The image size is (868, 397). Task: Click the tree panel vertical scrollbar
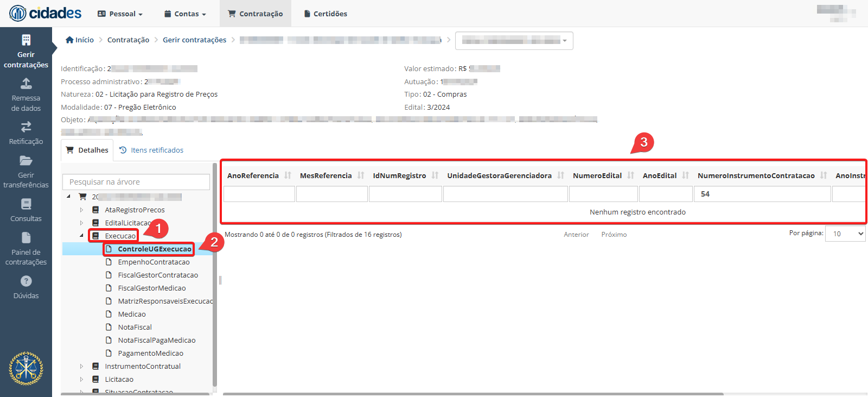(x=215, y=274)
